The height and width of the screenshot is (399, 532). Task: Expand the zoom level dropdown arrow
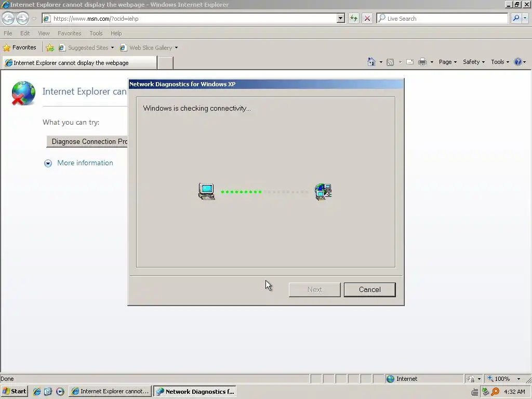518,379
